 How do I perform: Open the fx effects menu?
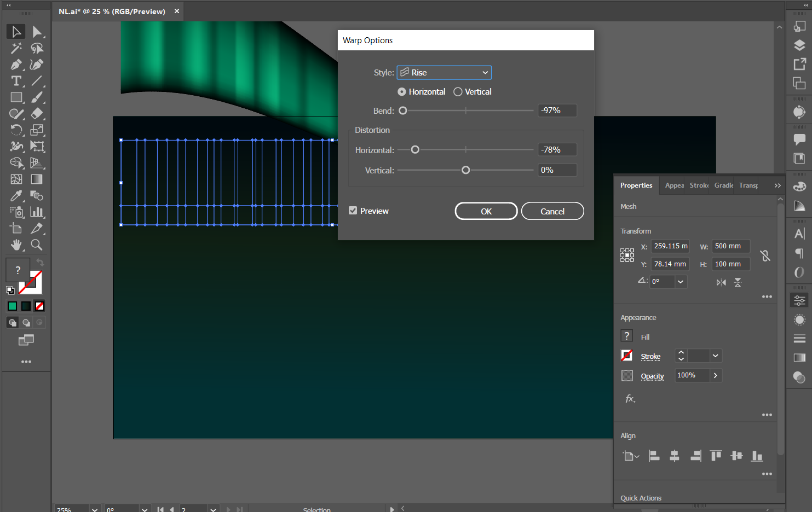coord(630,399)
